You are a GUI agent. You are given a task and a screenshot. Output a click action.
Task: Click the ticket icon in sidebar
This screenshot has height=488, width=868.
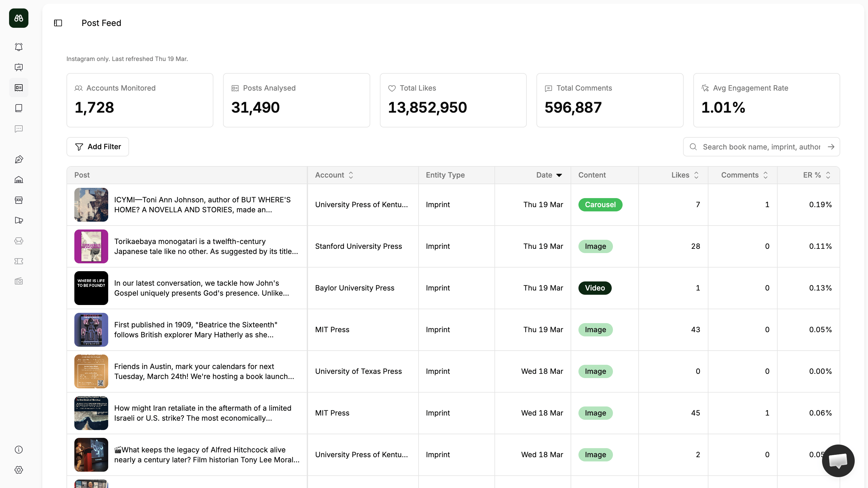pos(19,261)
